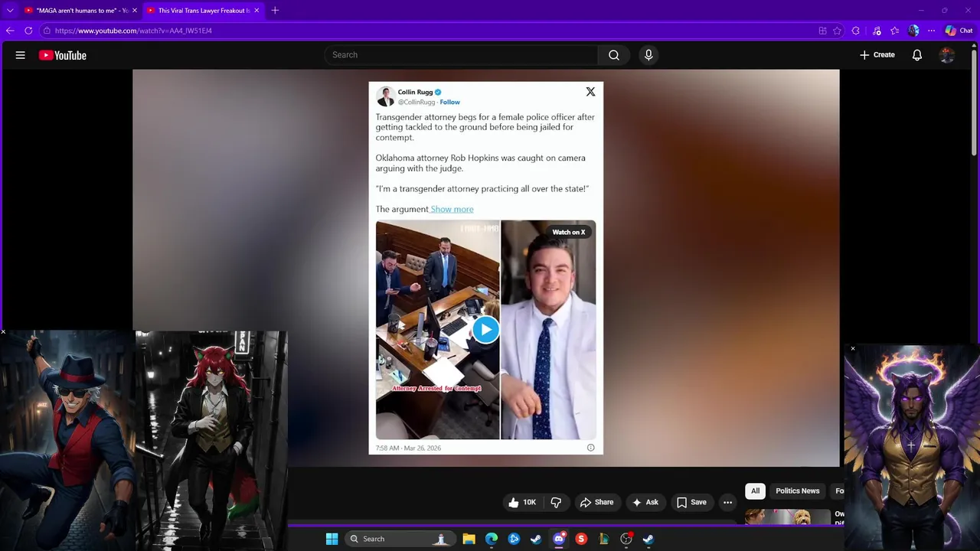Open the Copilot Chat button
This screenshot has height=551, width=980.
click(x=959, y=31)
